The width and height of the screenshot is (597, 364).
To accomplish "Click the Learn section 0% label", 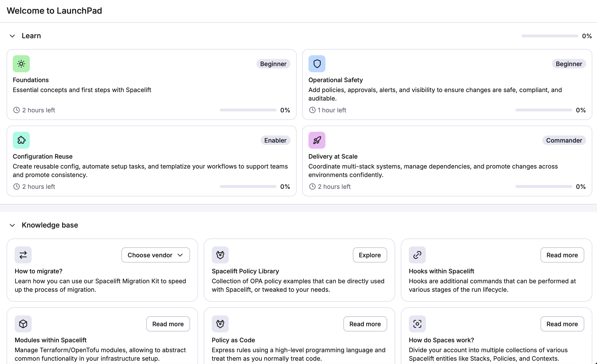I will pyautogui.click(x=587, y=36).
